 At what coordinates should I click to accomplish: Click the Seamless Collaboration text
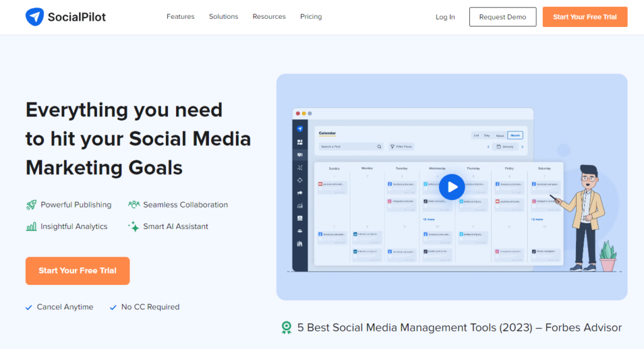click(186, 204)
